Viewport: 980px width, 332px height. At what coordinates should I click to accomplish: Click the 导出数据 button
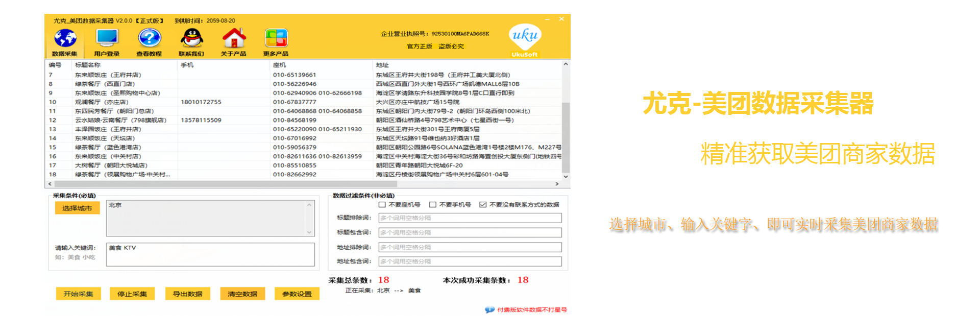187,294
